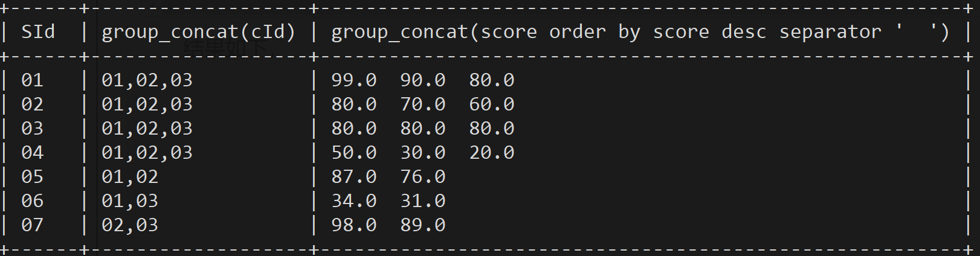Click the score value 60.0
This screenshot has height=256, width=980.
(x=492, y=104)
